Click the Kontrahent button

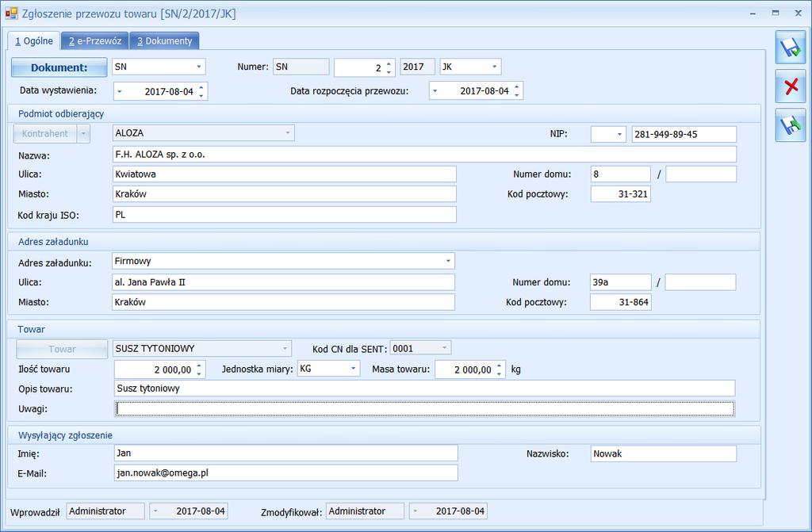tap(45, 134)
